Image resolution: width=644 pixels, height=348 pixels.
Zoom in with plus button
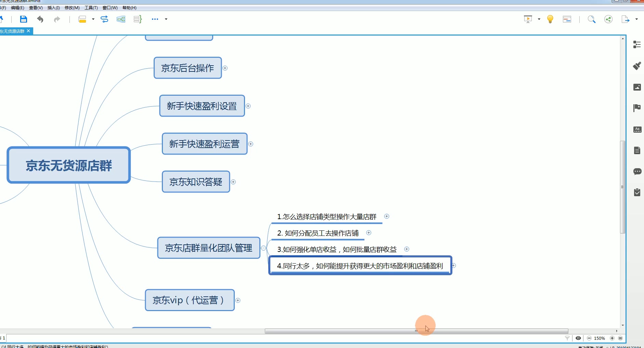[612, 338]
